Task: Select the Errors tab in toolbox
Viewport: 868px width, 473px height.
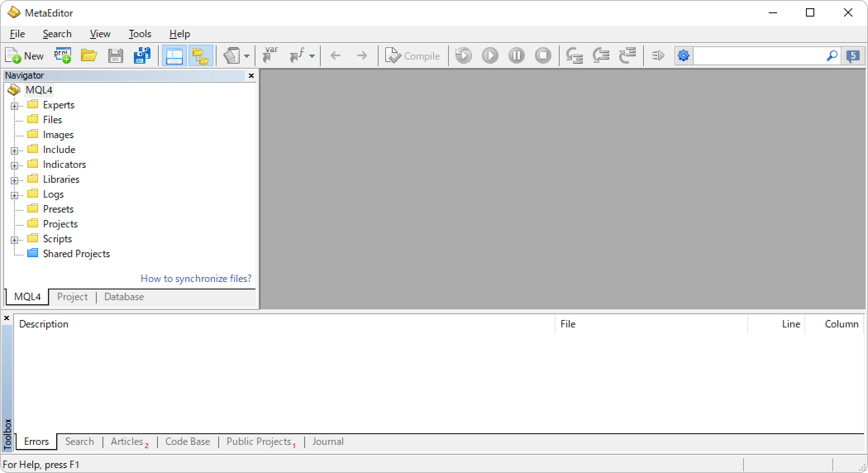Action: pos(36,441)
